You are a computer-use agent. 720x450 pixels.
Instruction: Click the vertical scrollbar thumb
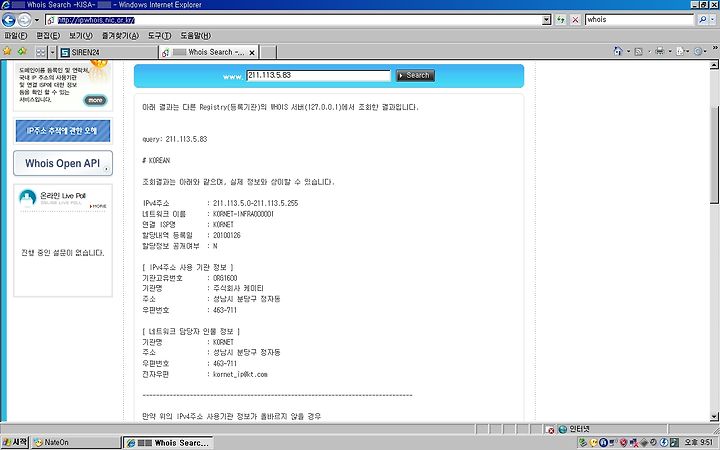[x=714, y=154]
